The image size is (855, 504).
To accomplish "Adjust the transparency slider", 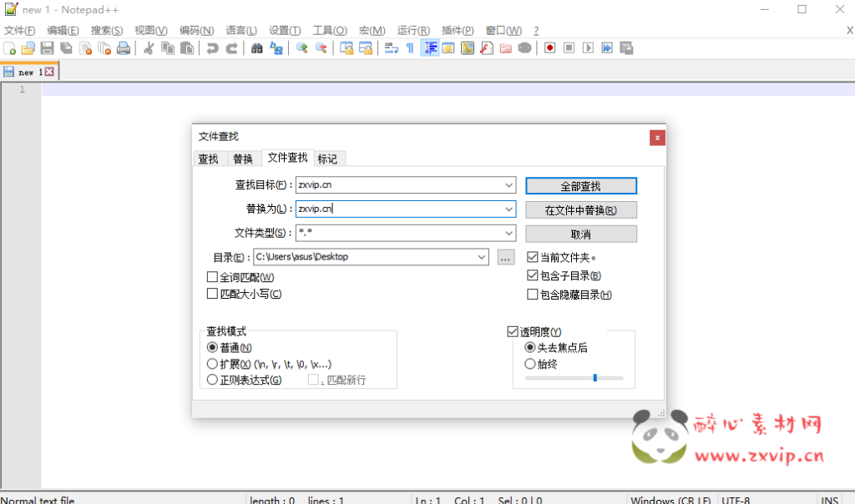I will 594,377.
